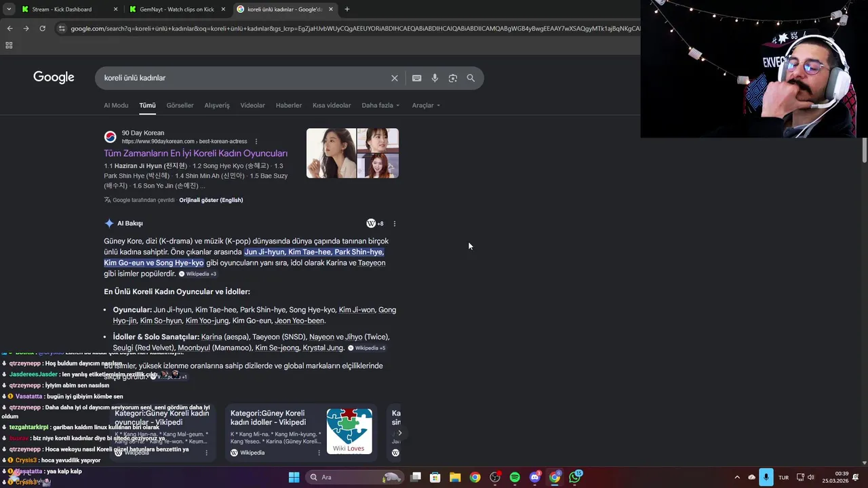Select the Videolar results tab

[252, 105]
